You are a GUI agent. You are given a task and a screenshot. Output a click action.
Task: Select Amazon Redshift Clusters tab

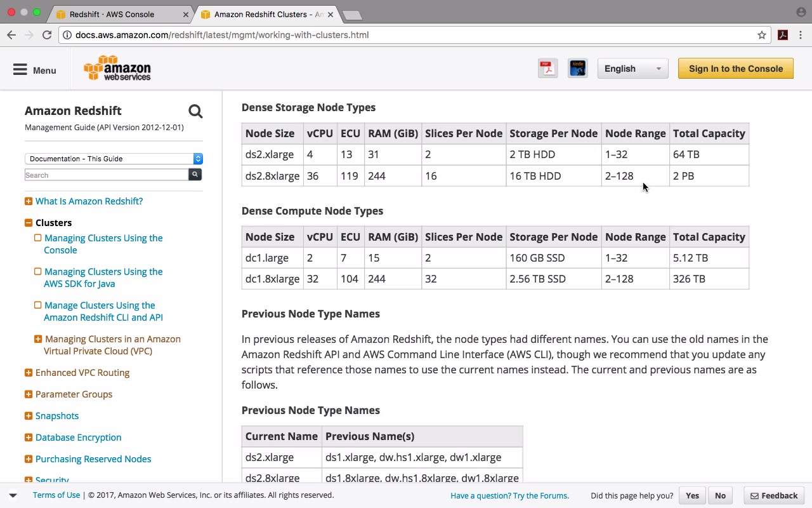[x=266, y=14]
